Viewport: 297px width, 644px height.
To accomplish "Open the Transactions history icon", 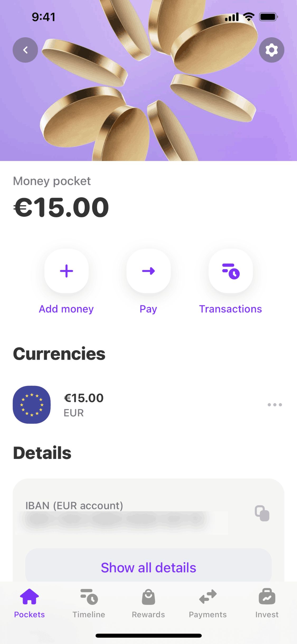I will (230, 271).
